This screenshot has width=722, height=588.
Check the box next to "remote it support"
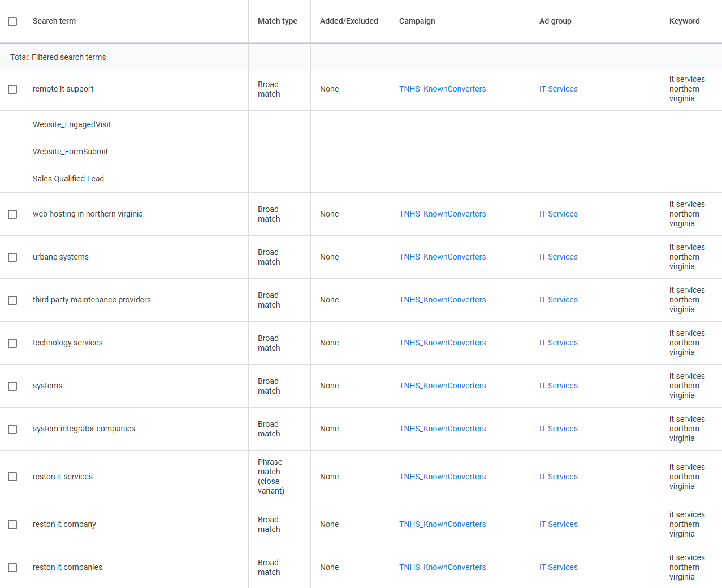tap(12, 89)
